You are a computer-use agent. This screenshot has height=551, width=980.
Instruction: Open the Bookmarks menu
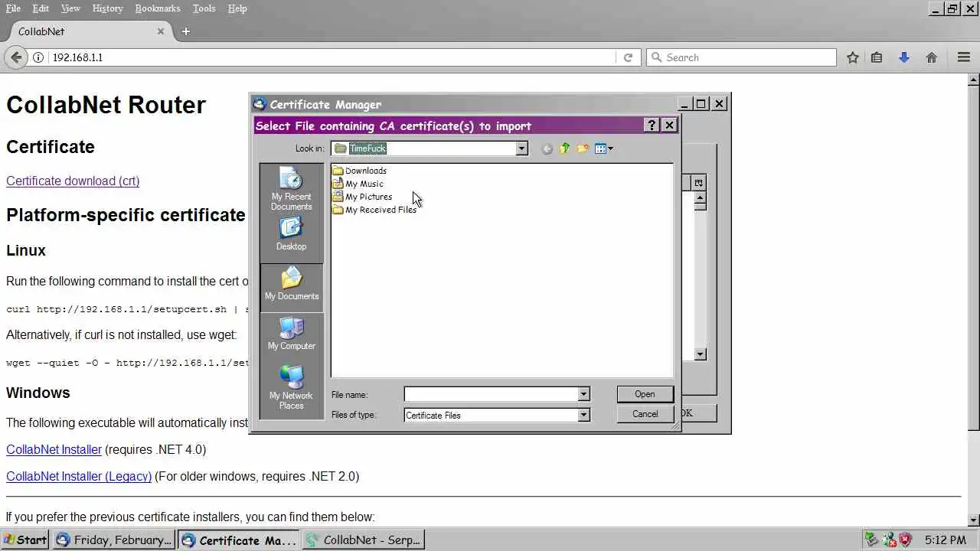(158, 8)
